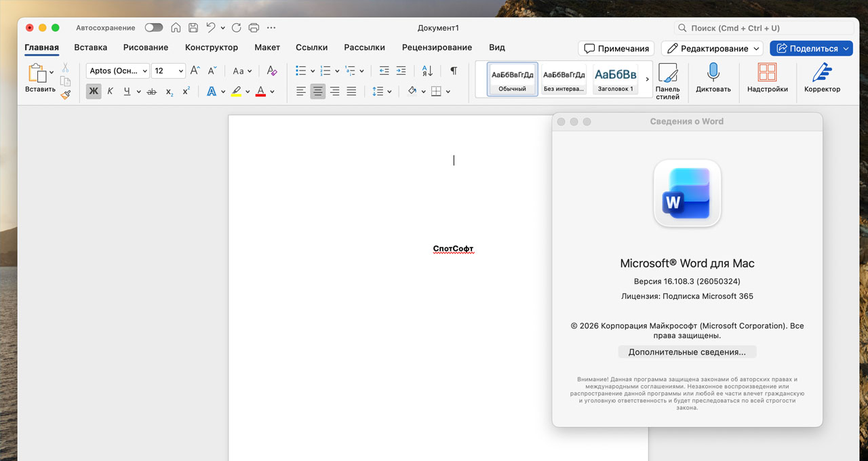
Task: Increase font size with larger A
Action: point(195,71)
